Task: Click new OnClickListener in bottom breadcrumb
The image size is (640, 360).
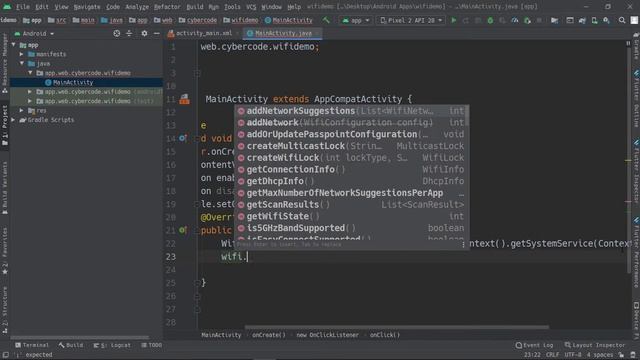Action: (327, 335)
